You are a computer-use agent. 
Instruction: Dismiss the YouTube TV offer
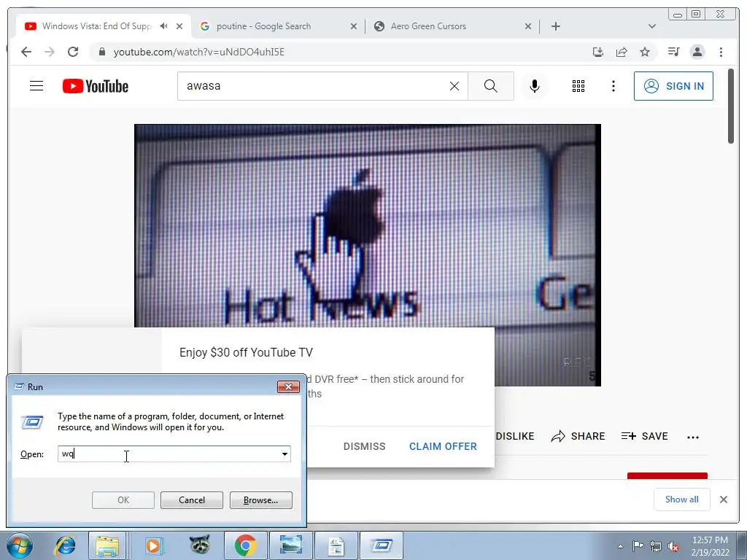coord(365,446)
